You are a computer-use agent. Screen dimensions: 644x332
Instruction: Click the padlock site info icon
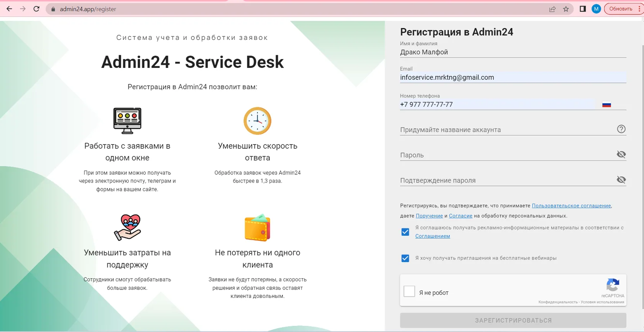(53, 9)
